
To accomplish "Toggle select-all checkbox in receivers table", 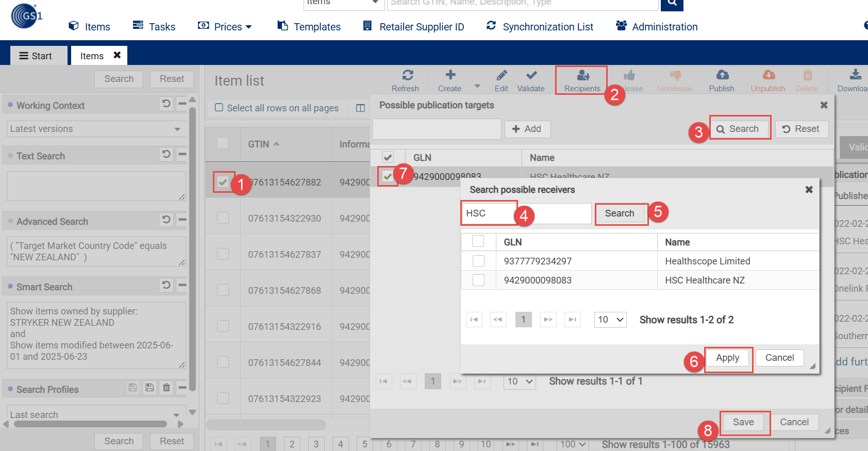I will coord(478,241).
